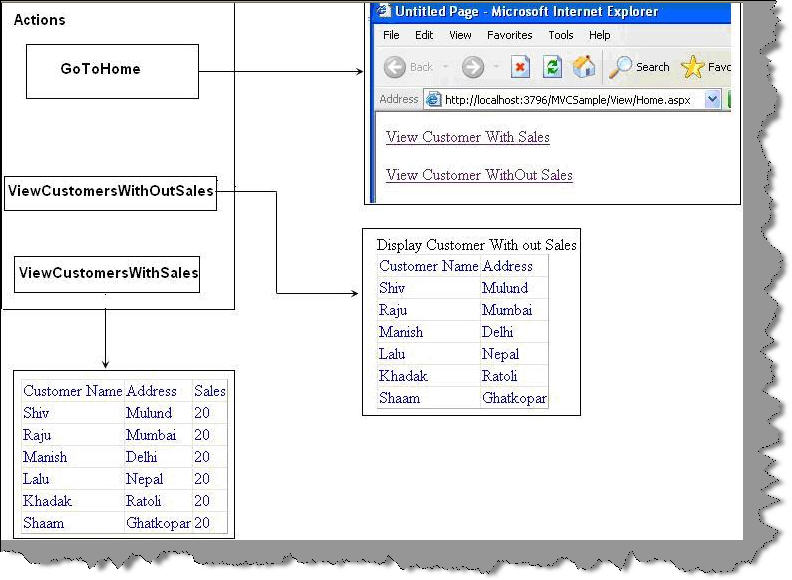Viewport: 792px width, 580px height.
Task: Click 'Address' header in the sales table
Action: (x=151, y=391)
